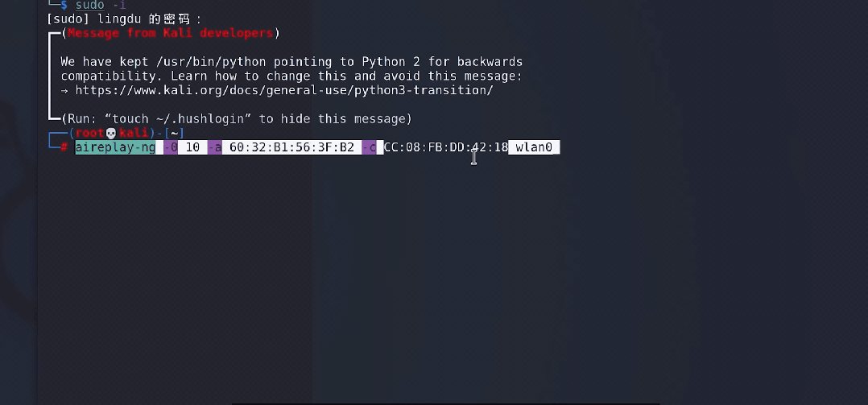Click the MAC address 60:32:B1:56:3F:B2
This screenshot has width=868, height=405.
pos(291,147)
